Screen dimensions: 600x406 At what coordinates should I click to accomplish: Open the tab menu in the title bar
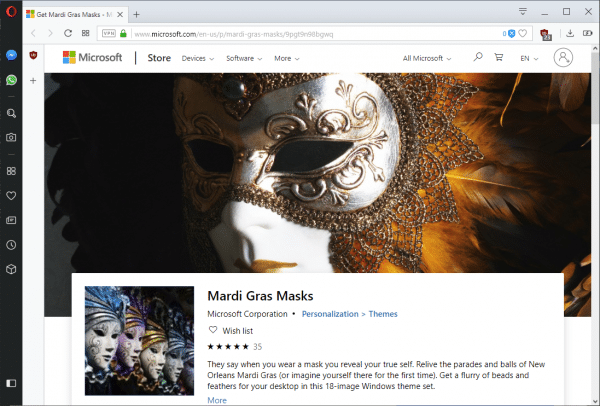(x=523, y=11)
